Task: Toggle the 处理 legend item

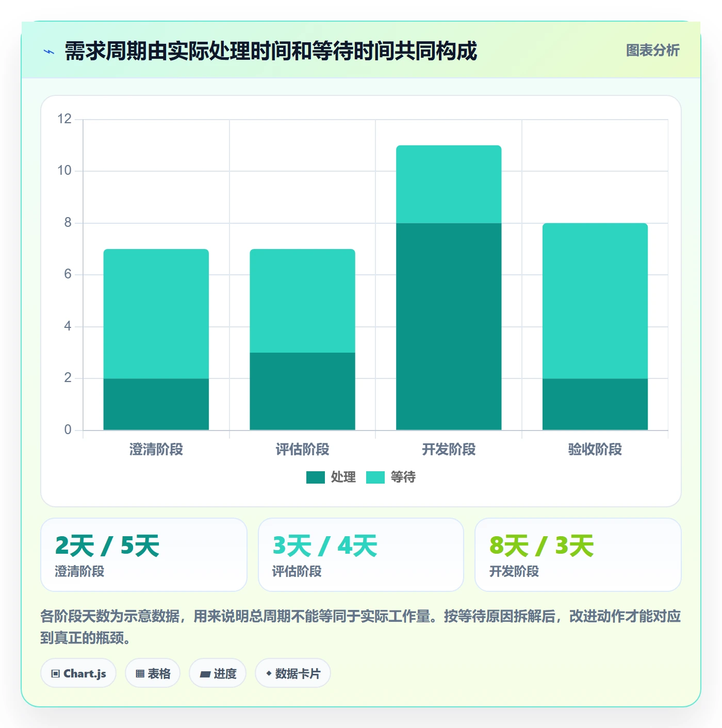Action: coord(331,477)
